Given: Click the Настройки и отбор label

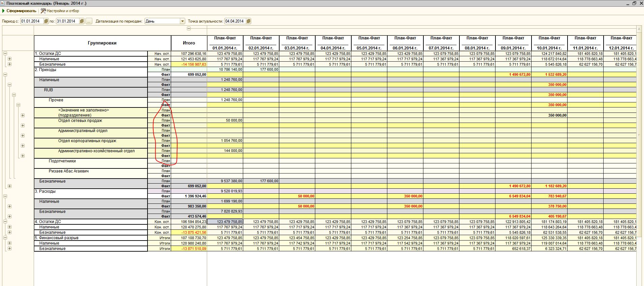Looking at the screenshot, I should pos(63,11).
